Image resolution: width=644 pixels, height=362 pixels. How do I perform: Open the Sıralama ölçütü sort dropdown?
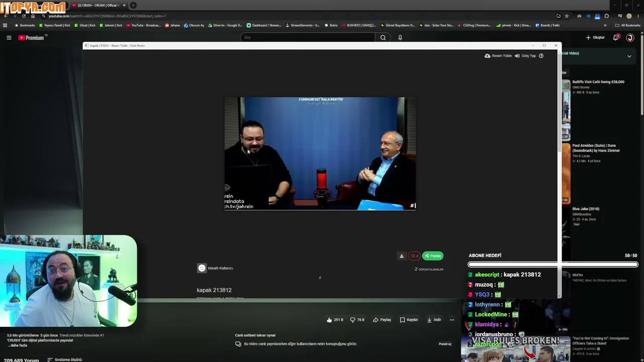64,360
